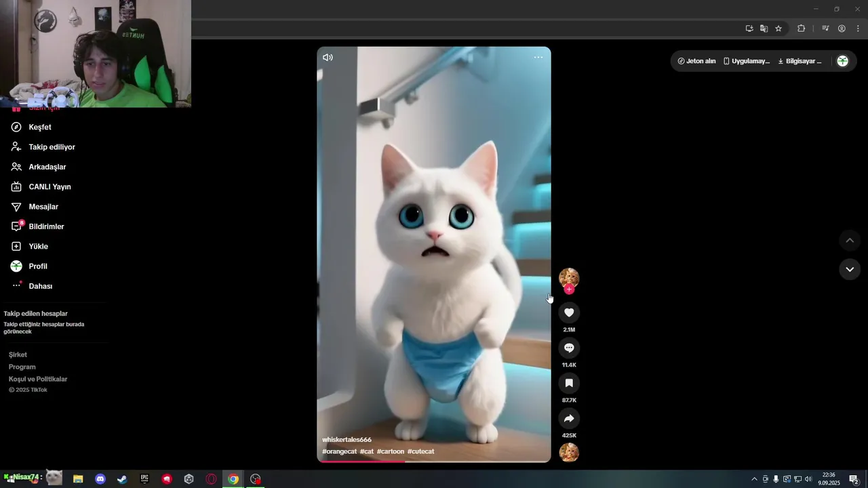Open Google Chrome from the taskbar
868x488 pixels.
click(x=233, y=479)
